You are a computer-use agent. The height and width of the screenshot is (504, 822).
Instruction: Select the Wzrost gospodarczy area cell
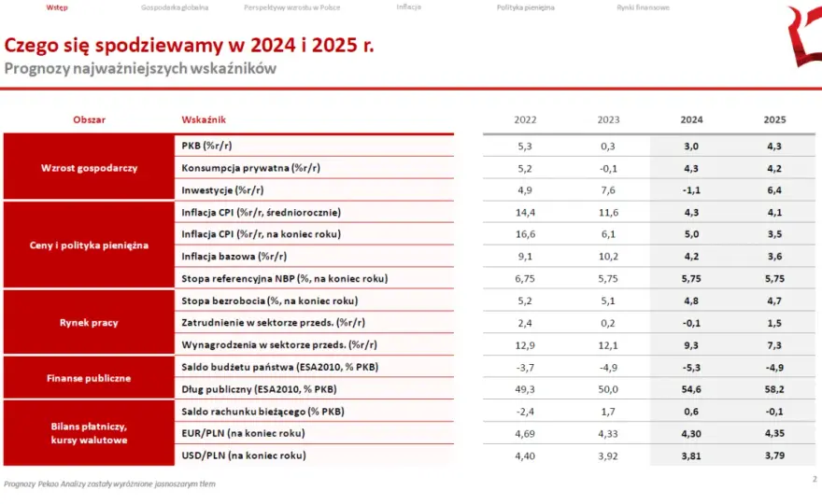tap(89, 167)
